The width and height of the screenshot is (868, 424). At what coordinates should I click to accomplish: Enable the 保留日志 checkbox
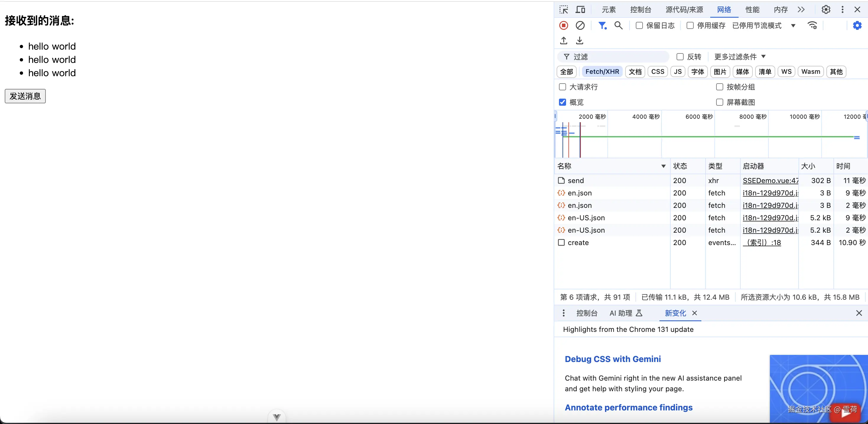click(639, 26)
